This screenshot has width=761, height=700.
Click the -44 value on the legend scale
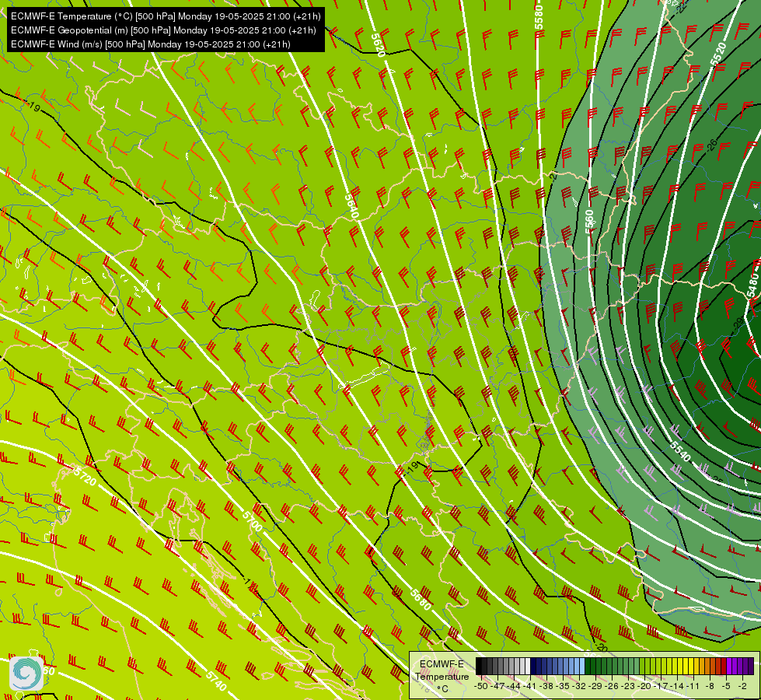[x=514, y=687]
